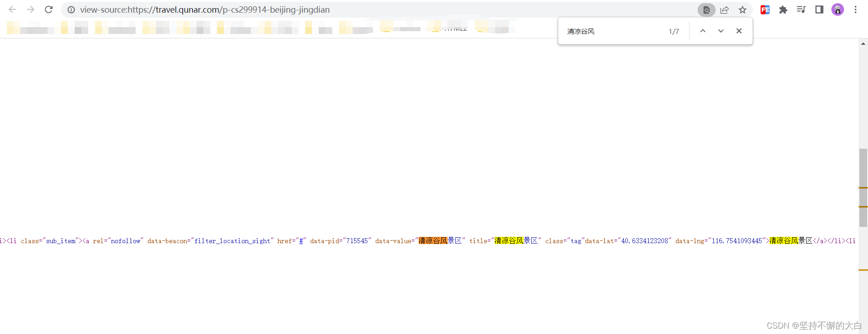Click the address bar URL
Viewport: 868px width, 334px height.
pyautogui.click(x=205, y=9)
